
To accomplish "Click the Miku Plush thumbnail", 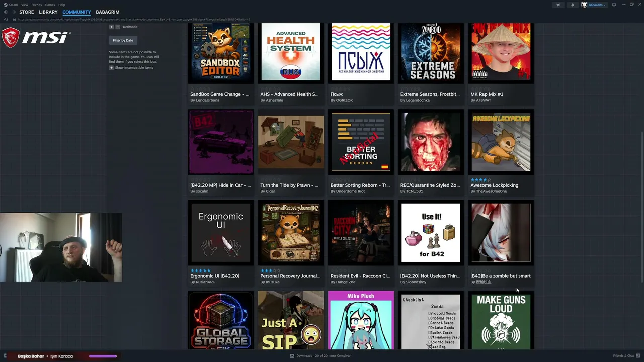I will click(x=361, y=320).
